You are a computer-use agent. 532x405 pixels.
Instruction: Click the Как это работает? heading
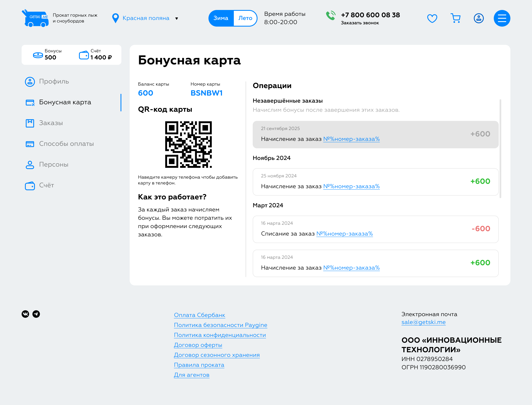click(x=172, y=197)
